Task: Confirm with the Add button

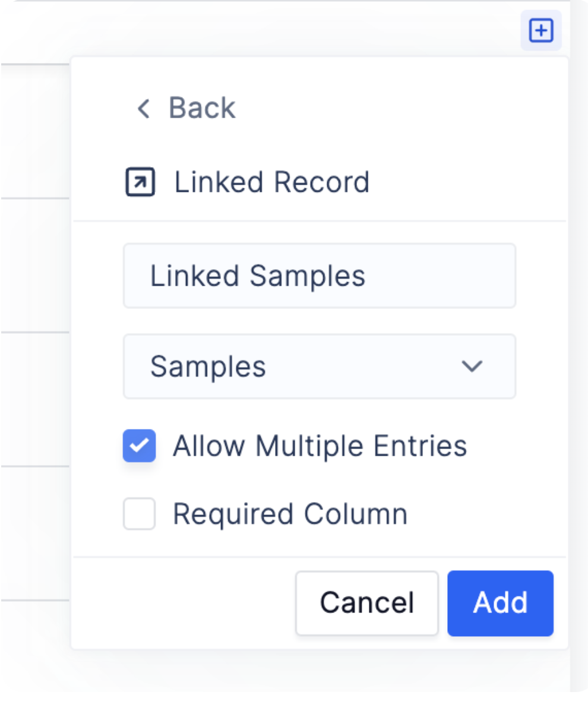Action: click(x=501, y=603)
